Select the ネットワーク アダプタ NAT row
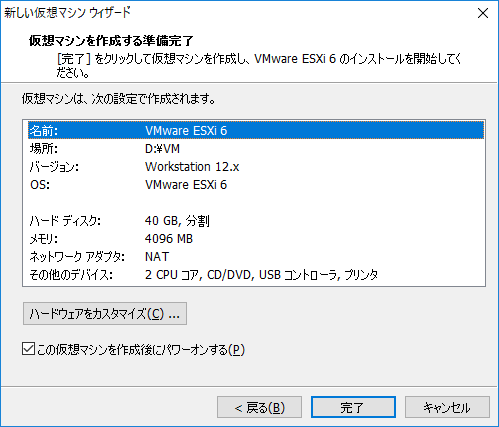The image size is (499, 427). 256,256
